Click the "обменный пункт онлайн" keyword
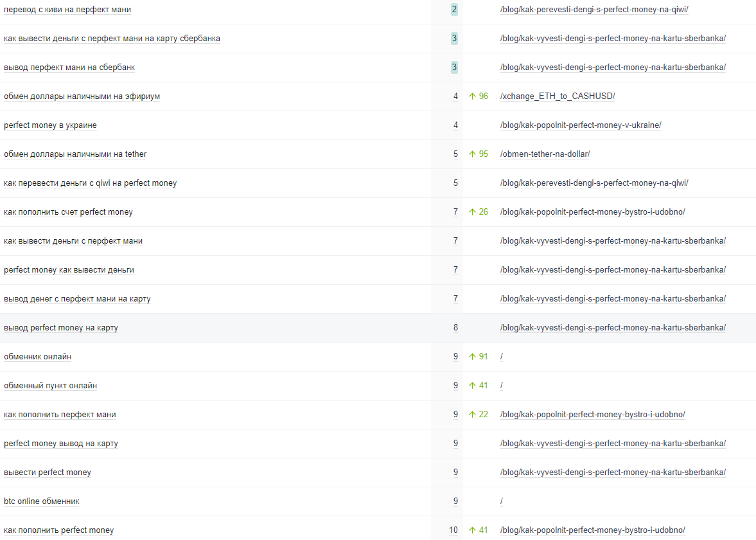 [x=50, y=386]
